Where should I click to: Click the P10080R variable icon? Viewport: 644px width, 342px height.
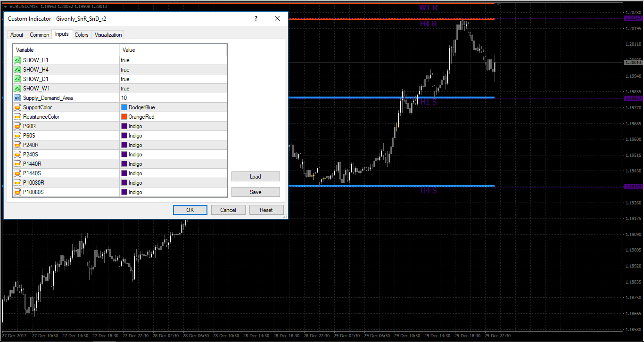(x=17, y=183)
